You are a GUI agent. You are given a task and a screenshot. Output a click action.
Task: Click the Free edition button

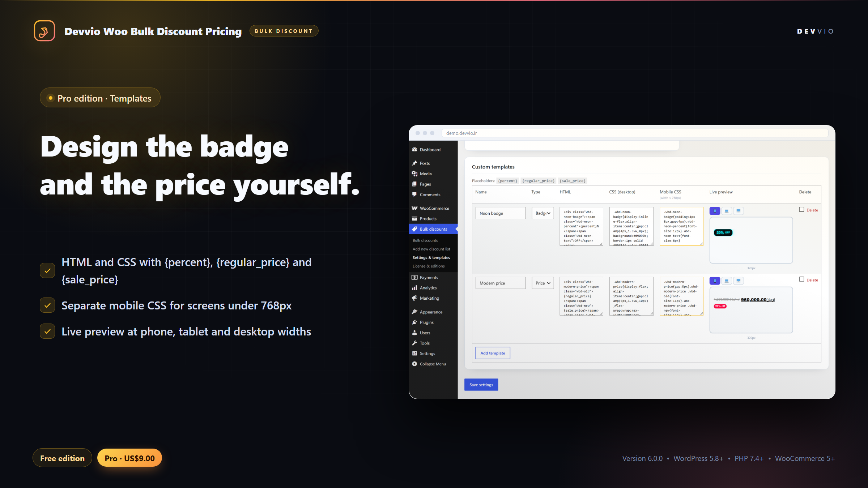(x=62, y=458)
